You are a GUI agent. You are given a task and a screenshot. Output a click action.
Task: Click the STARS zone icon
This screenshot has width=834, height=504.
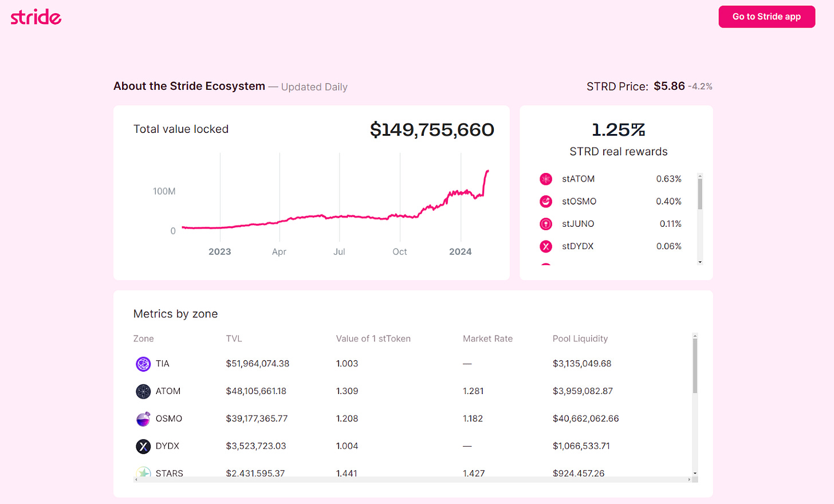(143, 472)
